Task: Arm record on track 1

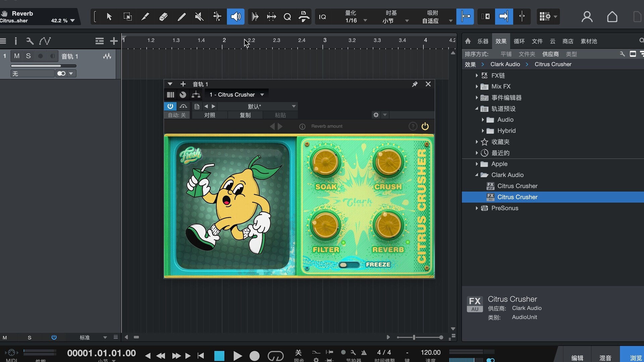Action: click(x=40, y=56)
